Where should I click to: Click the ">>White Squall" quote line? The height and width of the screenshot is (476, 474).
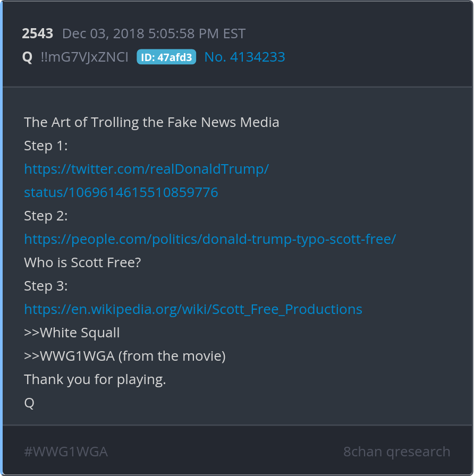click(x=72, y=333)
